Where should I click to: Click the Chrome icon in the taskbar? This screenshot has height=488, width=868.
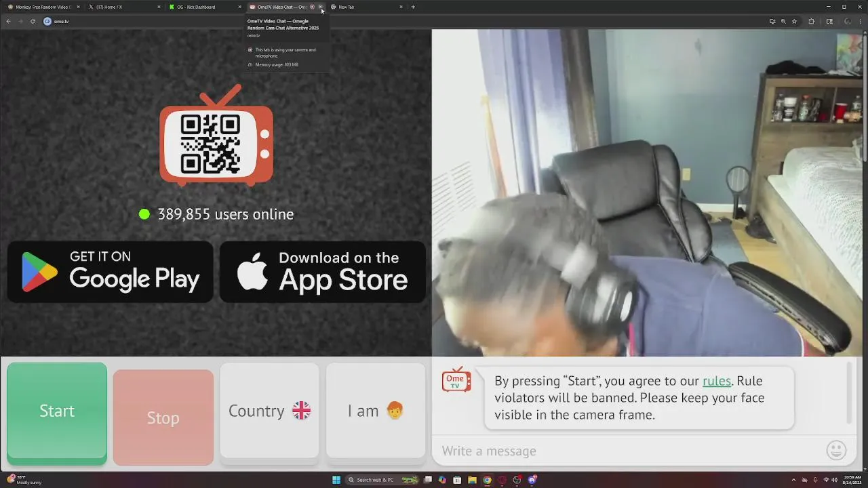click(x=487, y=480)
